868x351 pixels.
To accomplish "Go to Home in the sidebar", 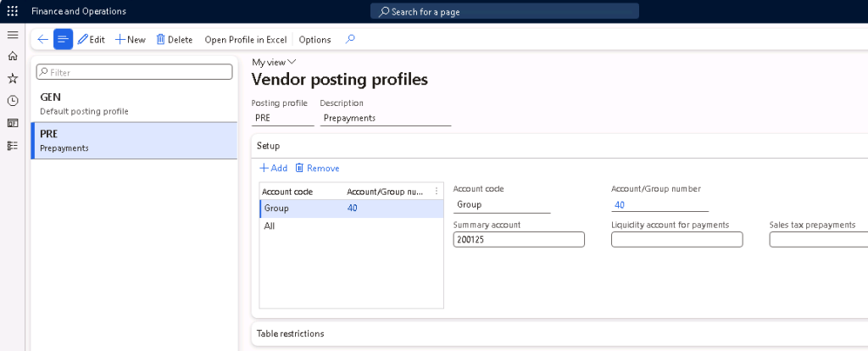I will [12, 56].
